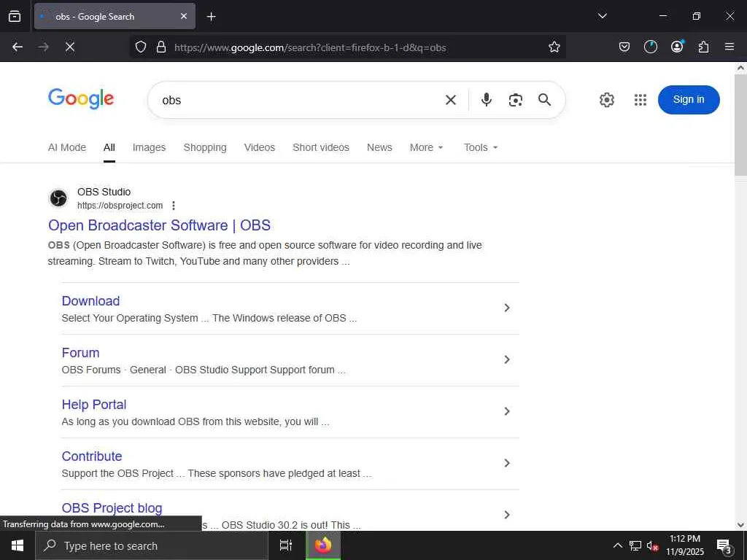Image resolution: width=747 pixels, height=560 pixels.
Task: Click the page scrollbar up arrow
Action: click(740, 68)
